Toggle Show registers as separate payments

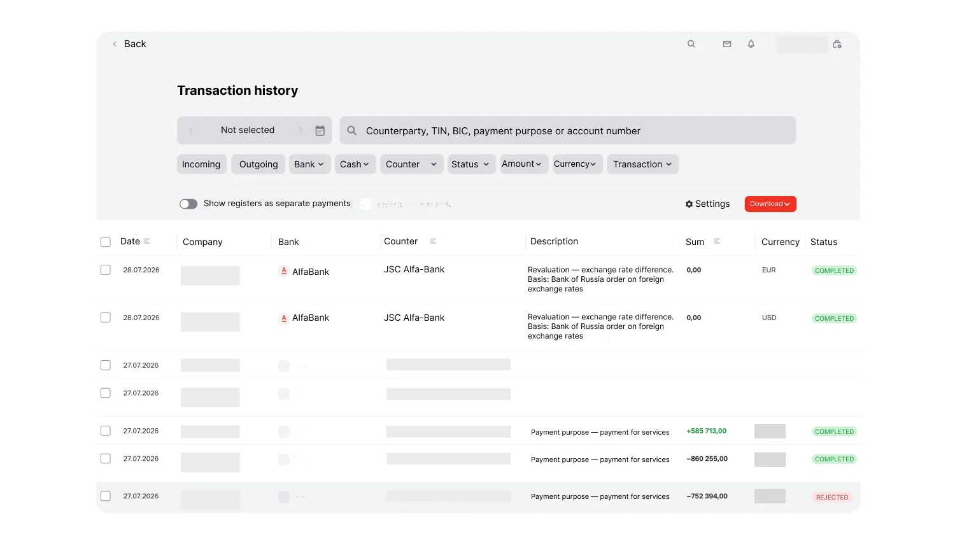tap(188, 204)
